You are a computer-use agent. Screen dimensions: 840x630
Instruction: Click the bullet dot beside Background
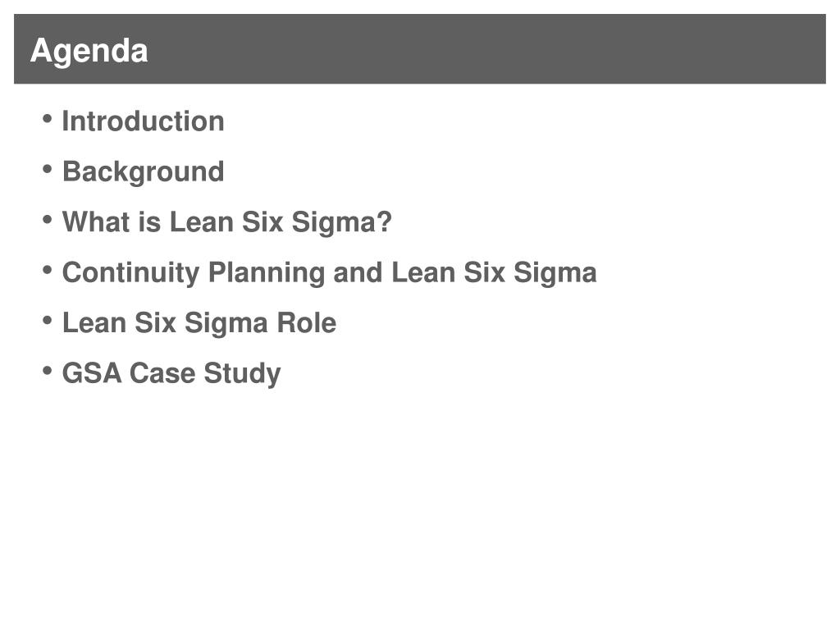click(47, 169)
